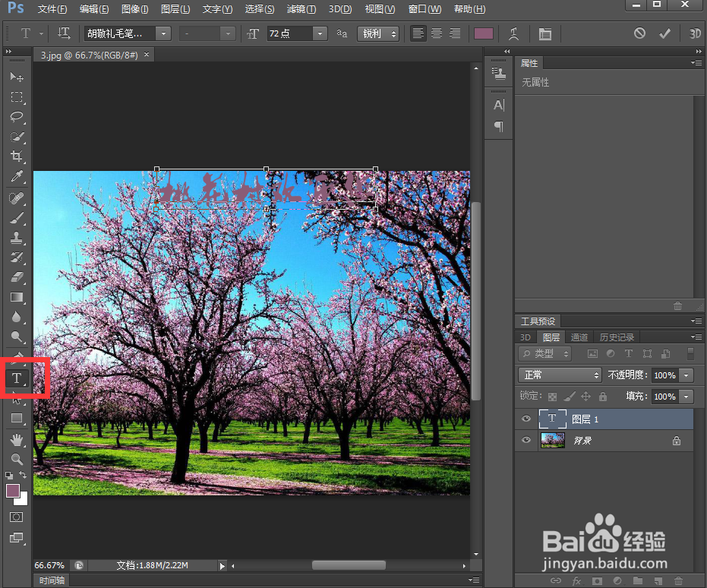This screenshot has width=707, height=588.
Task: Open the layer filter 类型 dropdown
Action: tap(544, 353)
